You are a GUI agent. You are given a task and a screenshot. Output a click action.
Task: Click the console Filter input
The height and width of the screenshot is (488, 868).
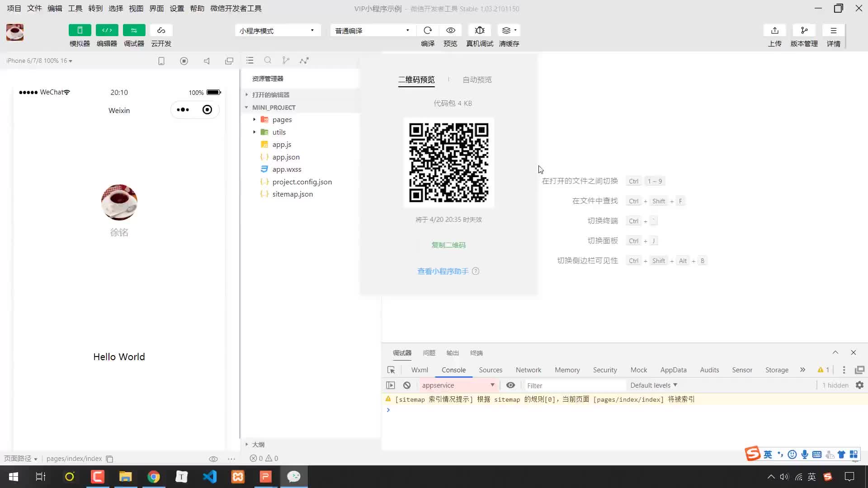(574, 385)
